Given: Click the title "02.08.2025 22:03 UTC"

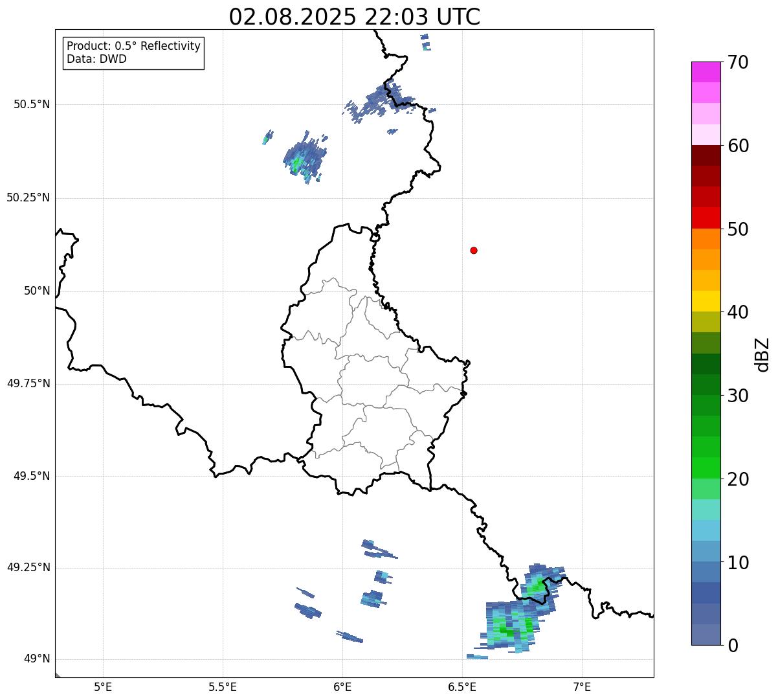Looking at the screenshot, I should 355,17.
